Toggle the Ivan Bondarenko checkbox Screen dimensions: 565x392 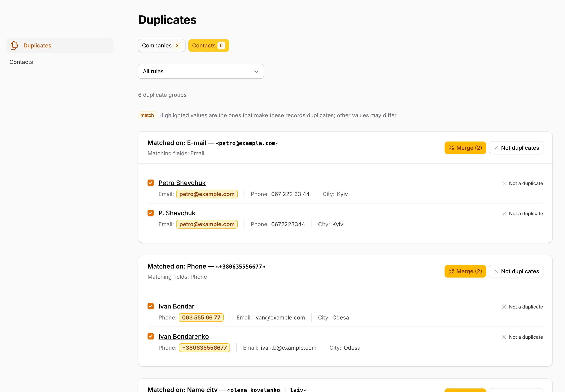tap(151, 337)
